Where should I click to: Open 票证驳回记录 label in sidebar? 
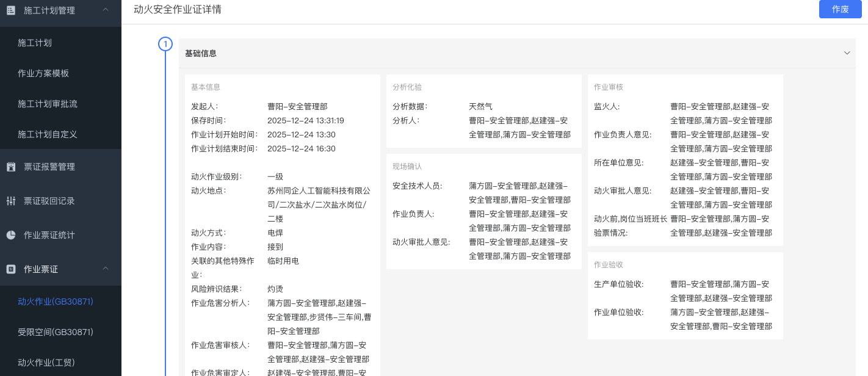click(x=49, y=201)
